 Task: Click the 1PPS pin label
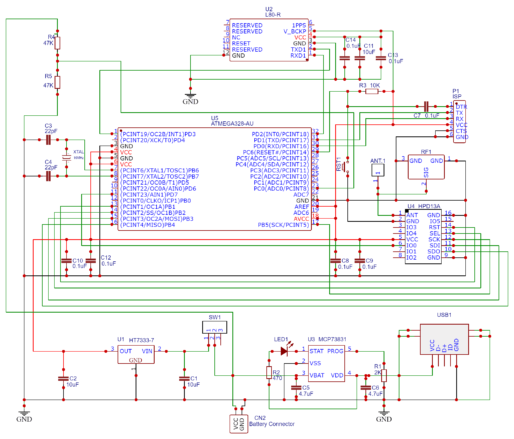pos(299,25)
